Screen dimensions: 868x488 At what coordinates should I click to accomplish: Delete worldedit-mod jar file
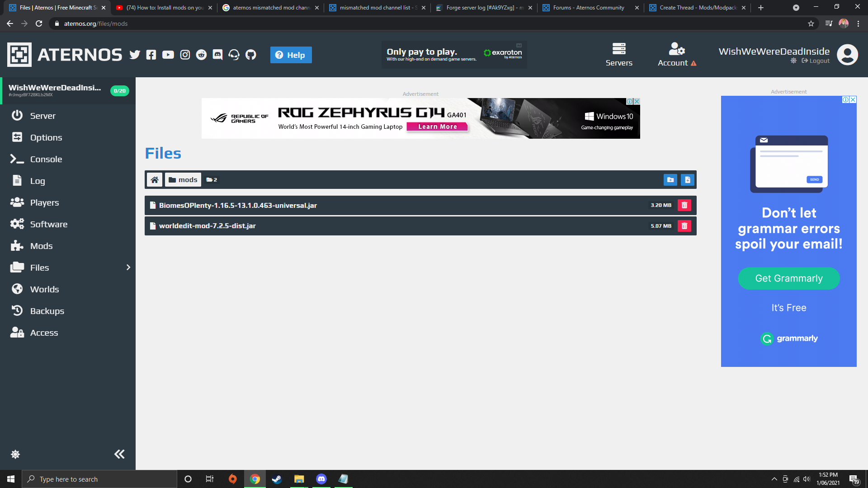point(684,226)
